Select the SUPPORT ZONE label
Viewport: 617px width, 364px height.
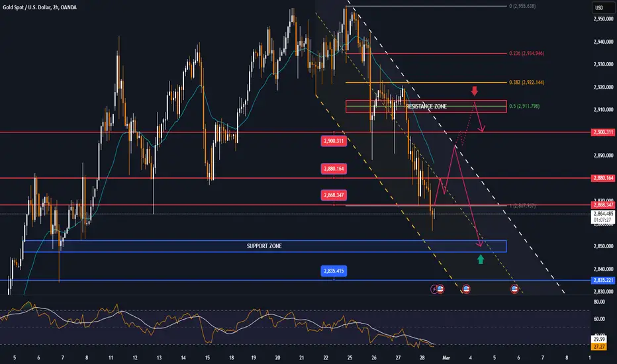264,246
